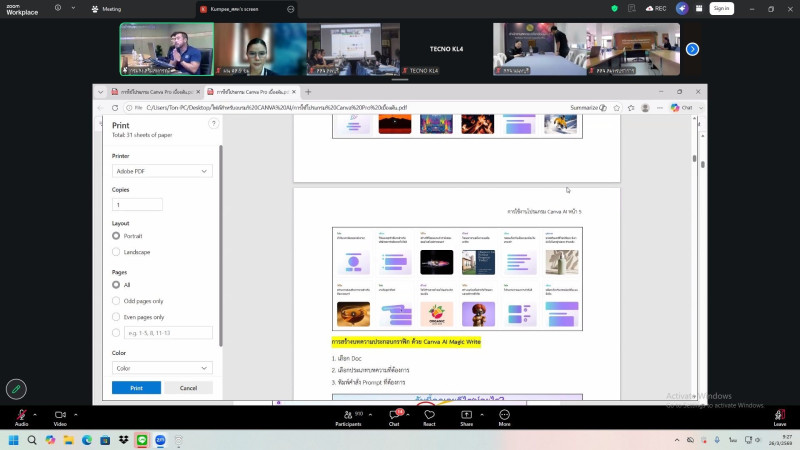The height and width of the screenshot is (450, 800).
Task: Start video with the Video icon
Action: (x=60, y=415)
